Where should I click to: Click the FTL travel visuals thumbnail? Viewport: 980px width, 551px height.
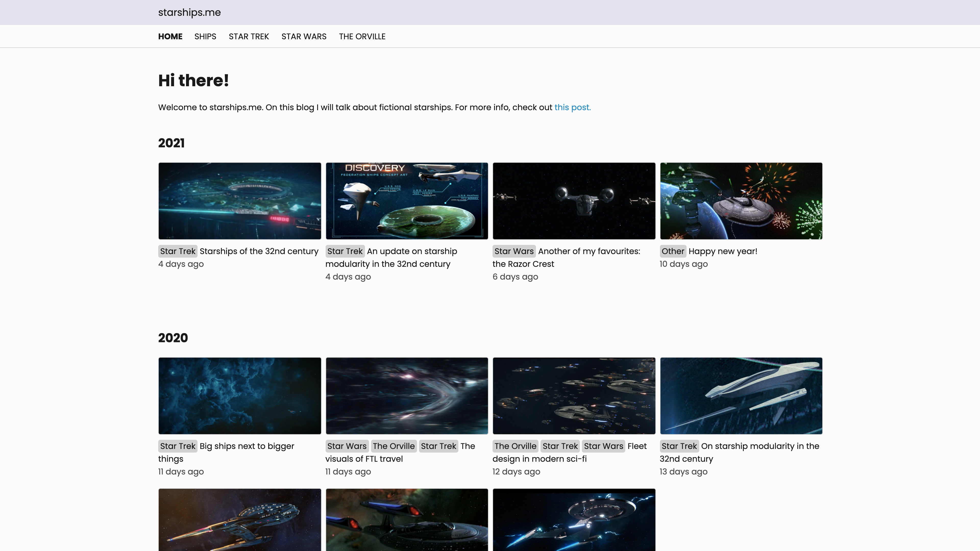(407, 395)
